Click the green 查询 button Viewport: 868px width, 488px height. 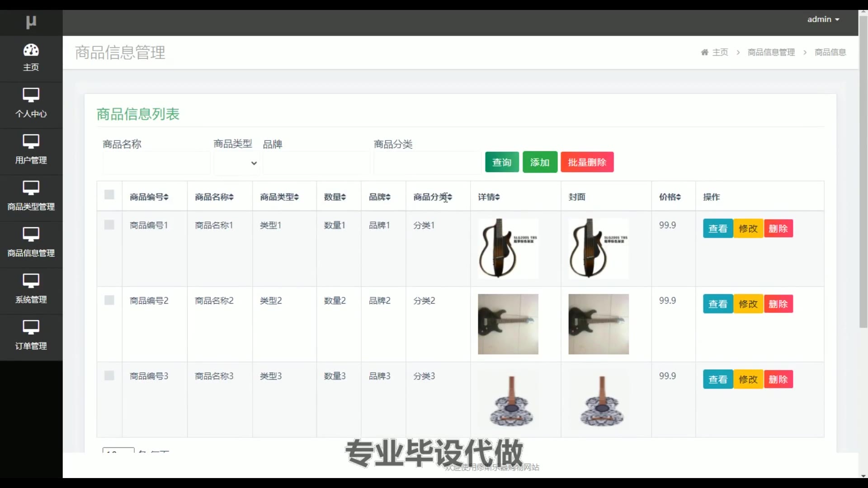coord(502,162)
